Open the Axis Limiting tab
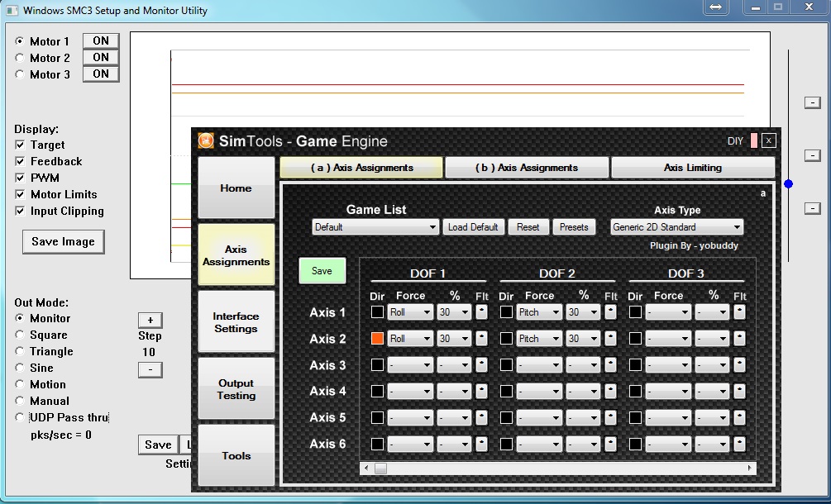This screenshot has height=504, width=831. (693, 167)
